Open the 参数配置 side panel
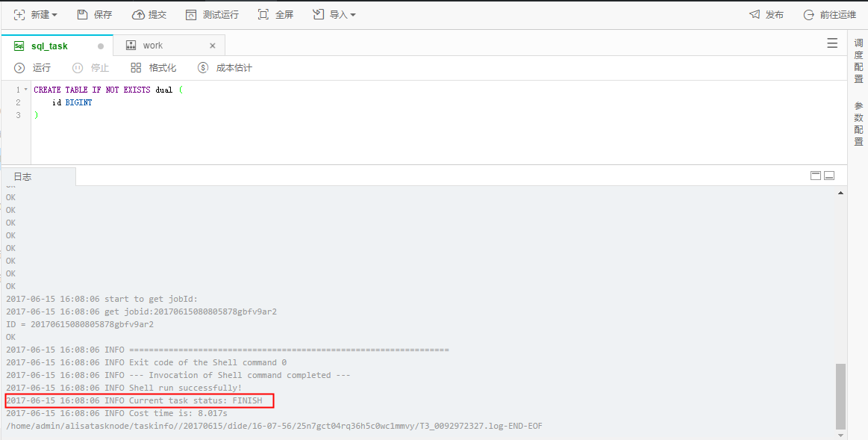The height and width of the screenshot is (440, 868). pyautogui.click(x=858, y=123)
